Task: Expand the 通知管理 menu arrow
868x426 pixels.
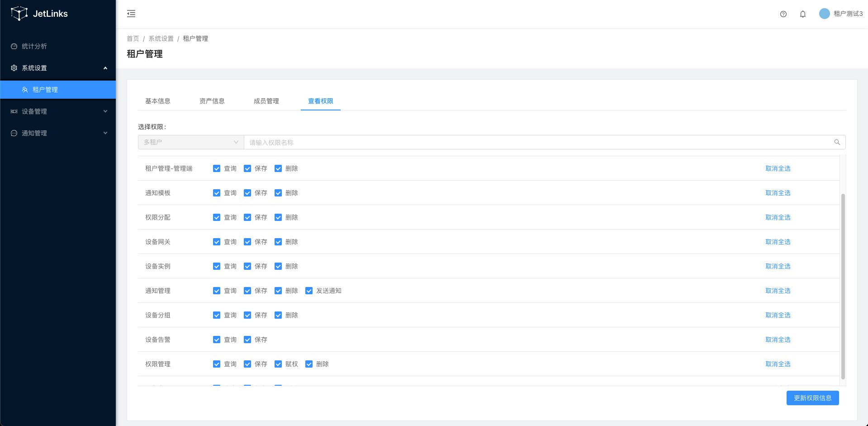Action: 105,133
